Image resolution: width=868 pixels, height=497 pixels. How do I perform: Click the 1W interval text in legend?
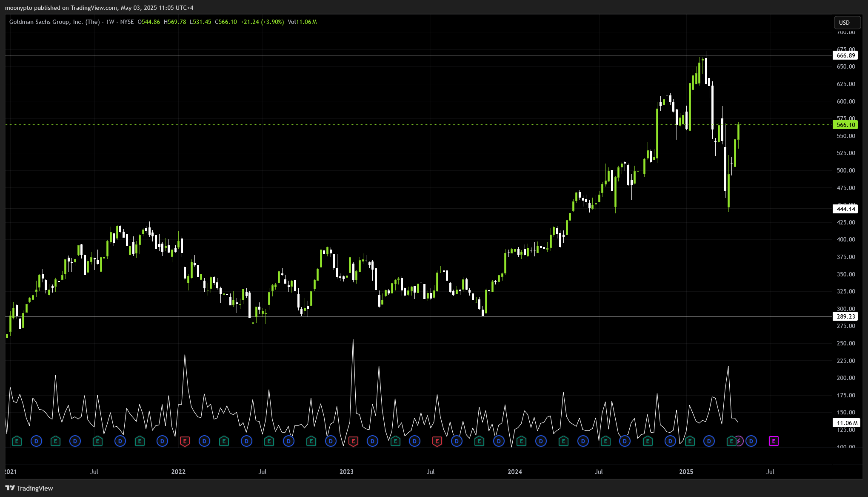(x=110, y=22)
